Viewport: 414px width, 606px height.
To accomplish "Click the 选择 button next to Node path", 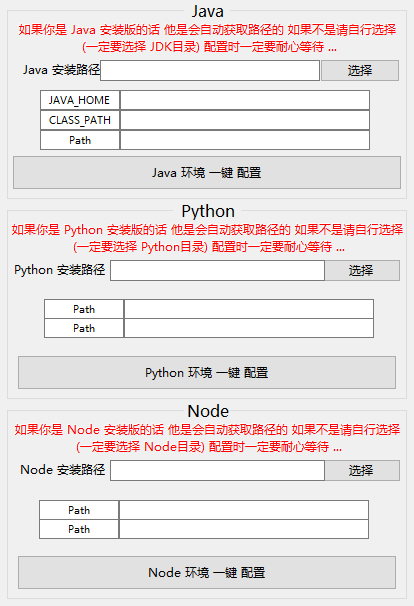I will (x=362, y=470).
